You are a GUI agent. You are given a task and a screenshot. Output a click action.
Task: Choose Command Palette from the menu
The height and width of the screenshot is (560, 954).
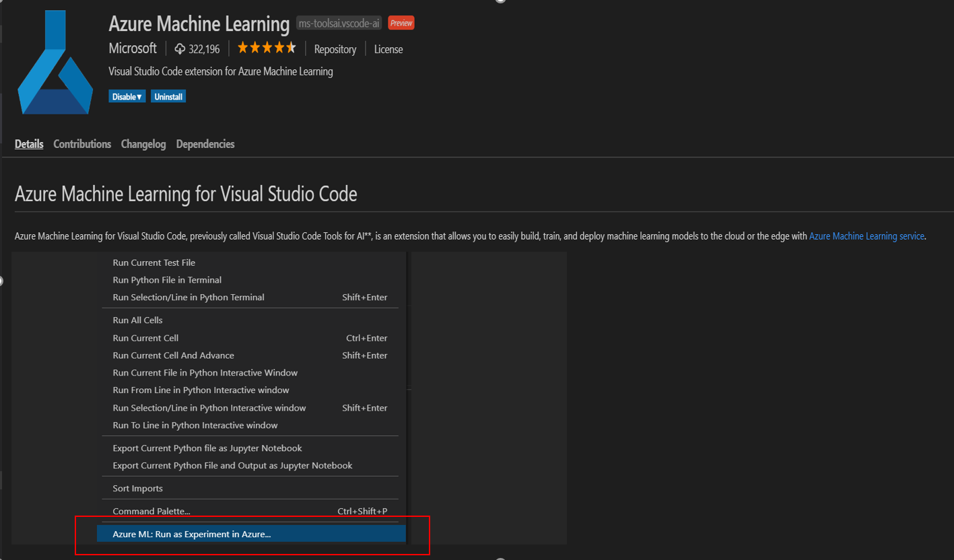[x=151, y=511]
